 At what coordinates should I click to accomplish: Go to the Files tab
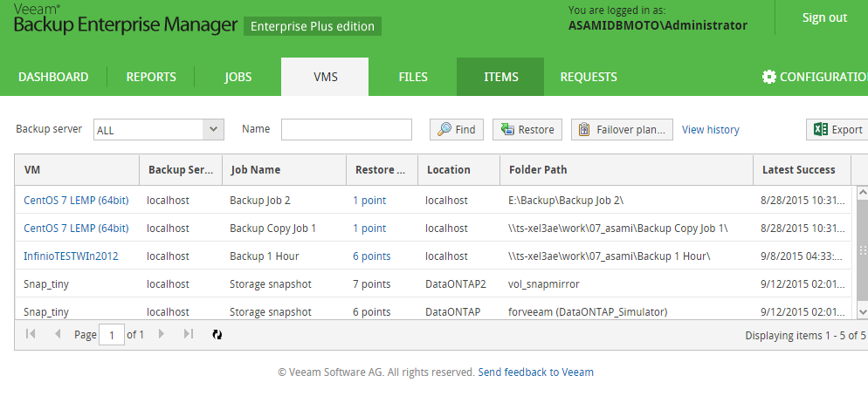point(413,77)
